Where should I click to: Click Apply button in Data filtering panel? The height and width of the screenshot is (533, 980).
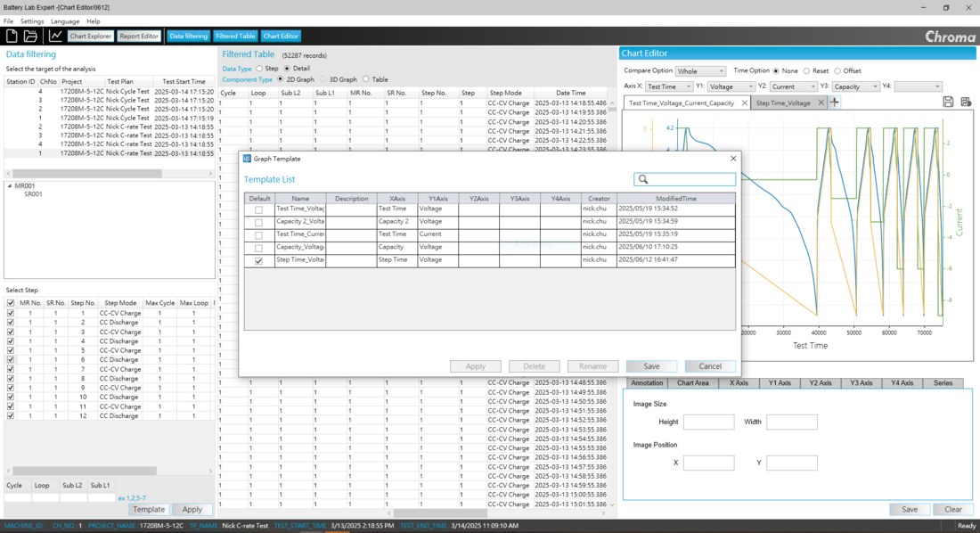(x=192, y=509)
